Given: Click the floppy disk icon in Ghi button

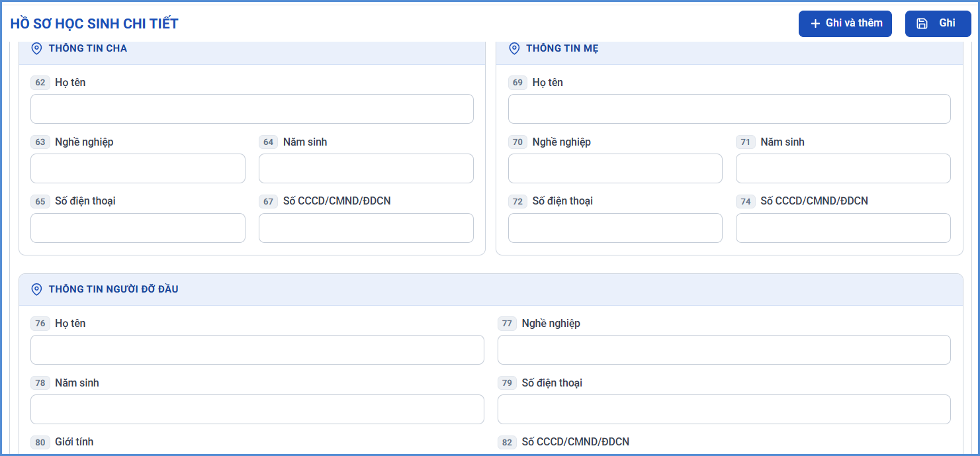Looking at the screenshot, I should click(x=922, y=24).
